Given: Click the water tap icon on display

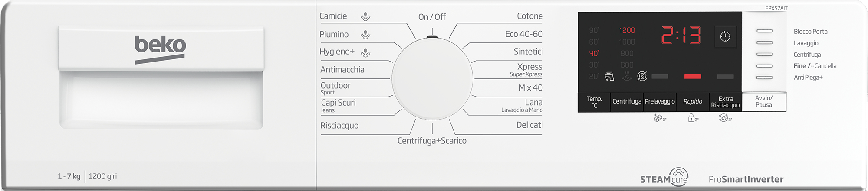Looking at the screenshot, I should [x=609, y=76].
